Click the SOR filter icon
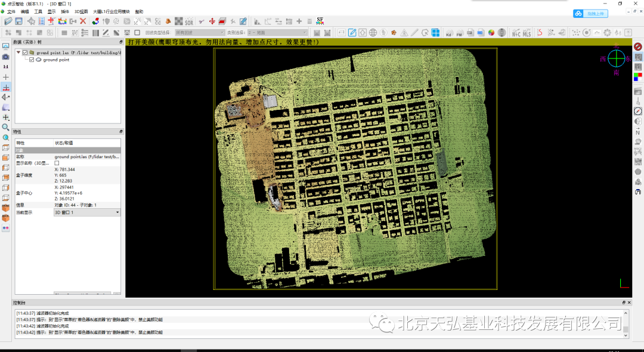 (189, 21)
